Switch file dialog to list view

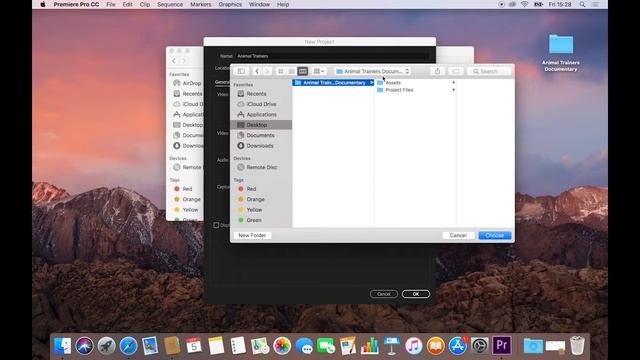[291, 71]
